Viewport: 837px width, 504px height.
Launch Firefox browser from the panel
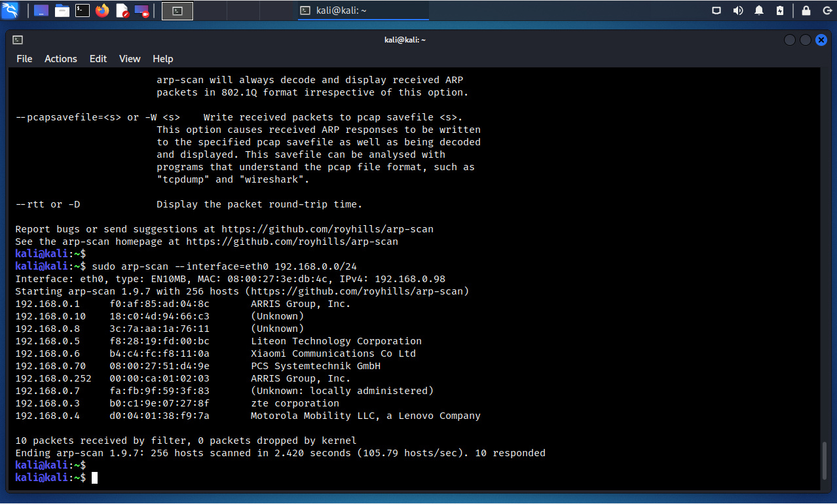pos(102,10)
